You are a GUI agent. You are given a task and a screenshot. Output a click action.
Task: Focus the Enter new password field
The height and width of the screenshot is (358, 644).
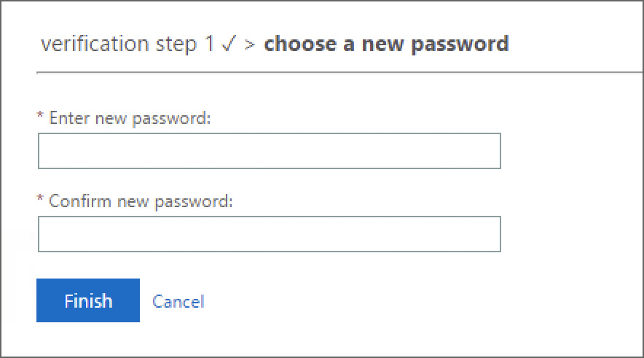(269, 151)
